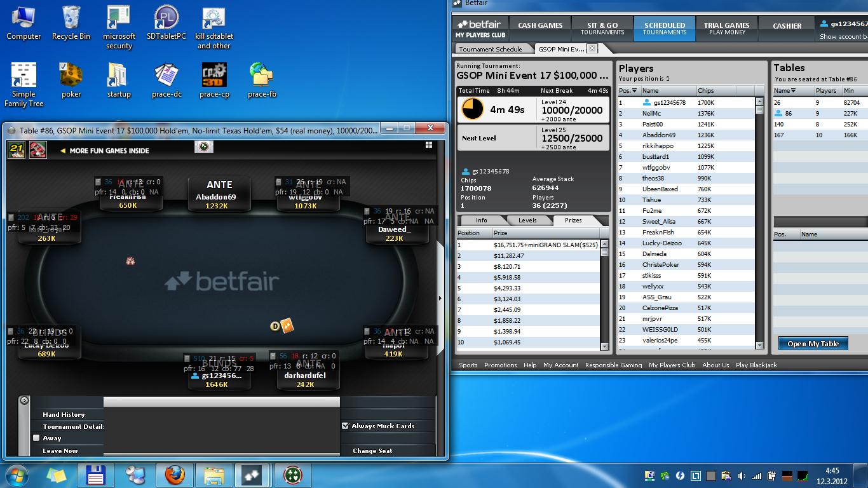868x488 pixels.
Task: Toggle Always Muck Cards checkbox
Action: [x=346, y=426]
